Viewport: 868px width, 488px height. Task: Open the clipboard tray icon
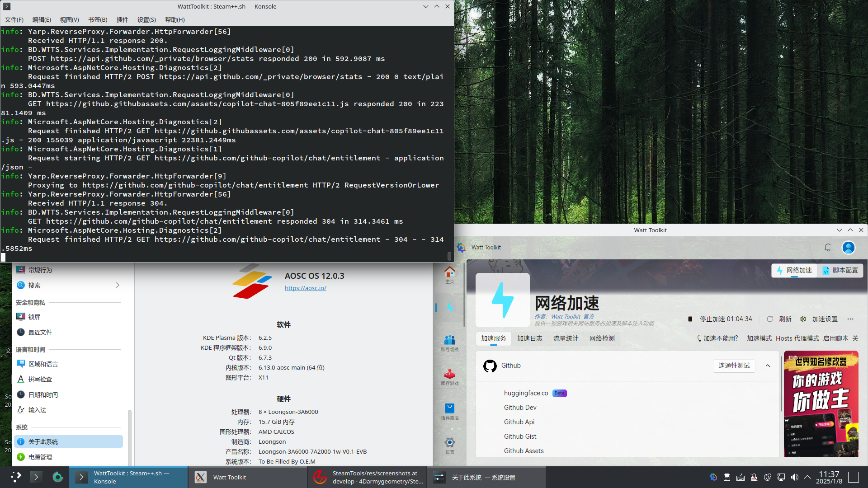(727, 477)
